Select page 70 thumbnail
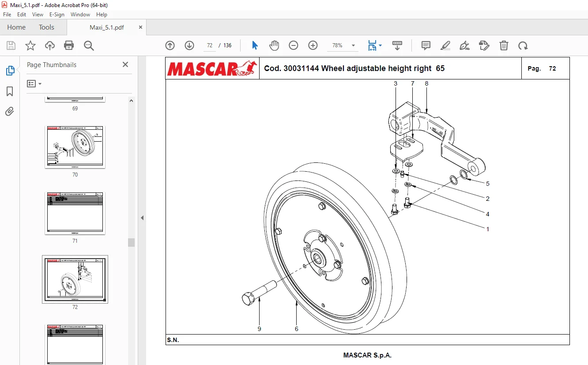The height and width of the screenshot is (365, 588). 75,147
